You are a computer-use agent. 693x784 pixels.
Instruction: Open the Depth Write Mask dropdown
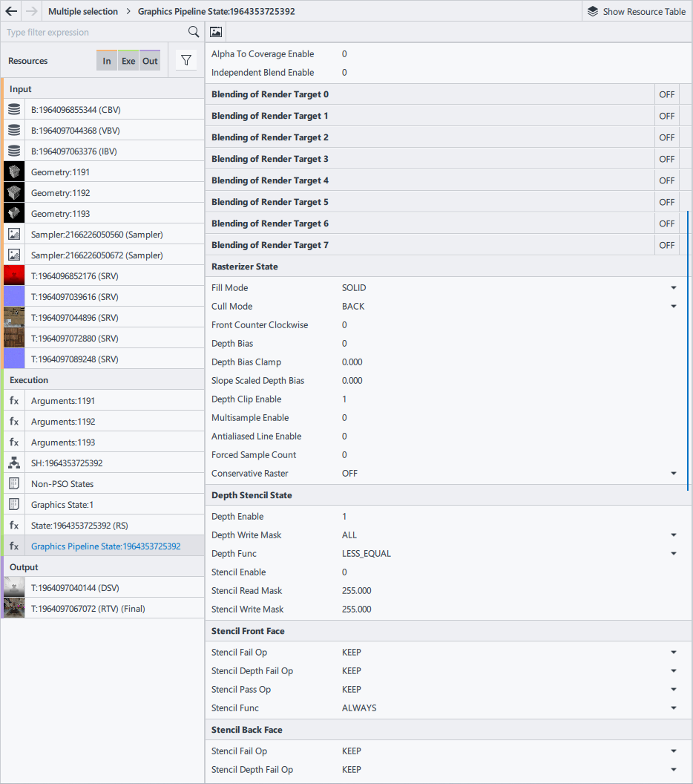pos(674,535)
